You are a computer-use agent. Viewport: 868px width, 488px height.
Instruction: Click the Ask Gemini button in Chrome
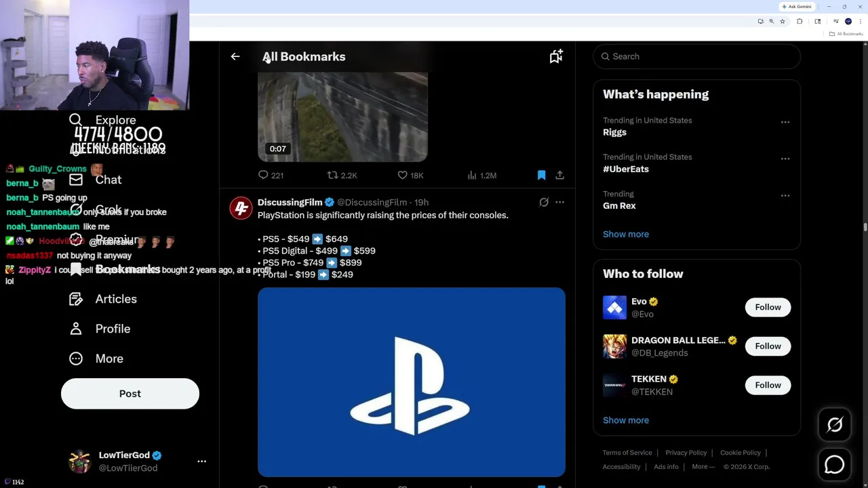click(x=797, y=7)
